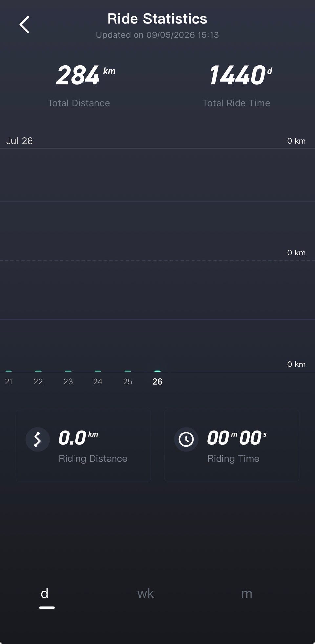Select day 23 on the chart

68,381
